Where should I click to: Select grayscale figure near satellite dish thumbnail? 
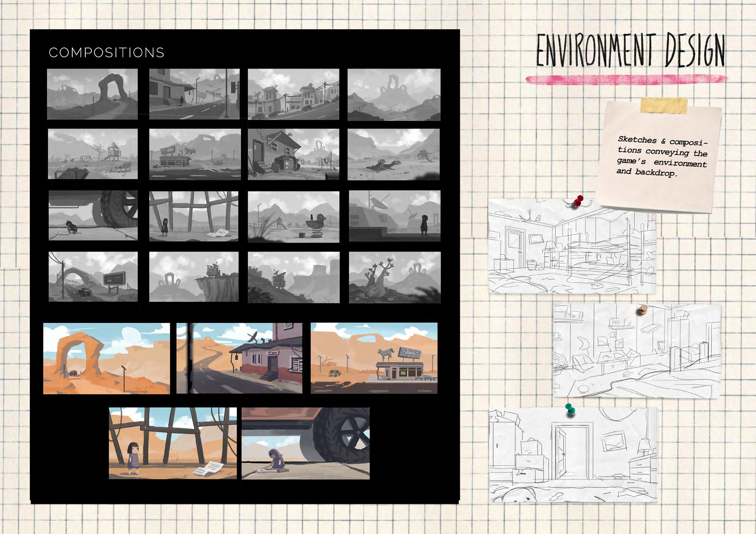pyautogui.click(x=395, y=216)
